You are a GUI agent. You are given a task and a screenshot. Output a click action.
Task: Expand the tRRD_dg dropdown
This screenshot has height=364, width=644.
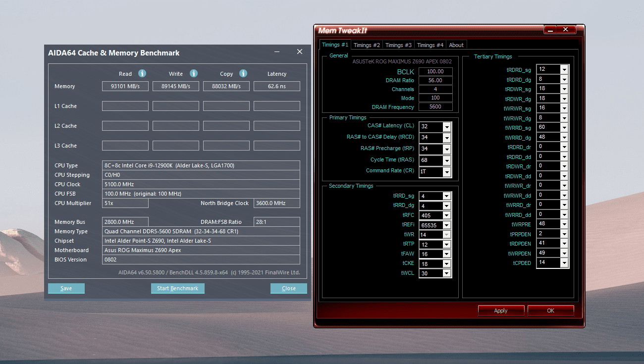coord(446,206)
